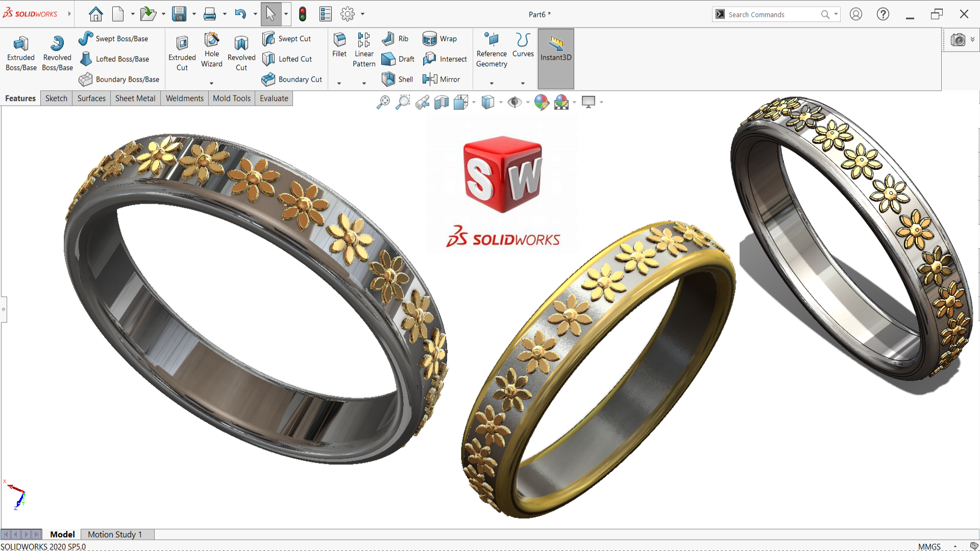Viewport: 980px width, 551px height.
Task: Click the Rebuild traffic light icon
Action: tap(302, 14)
